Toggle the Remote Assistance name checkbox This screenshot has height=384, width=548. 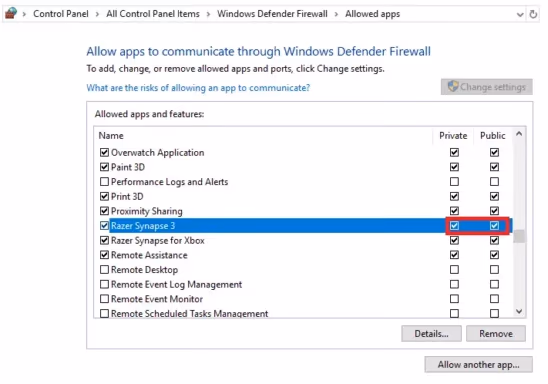pos(104,255)
